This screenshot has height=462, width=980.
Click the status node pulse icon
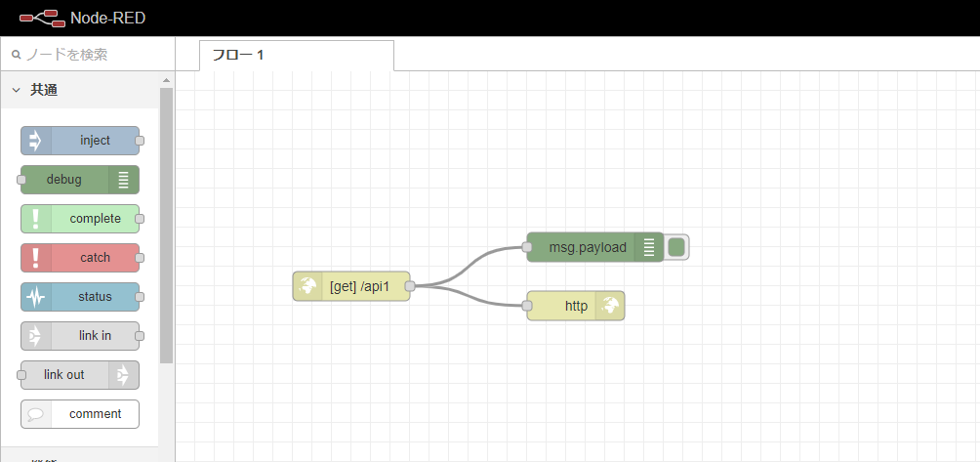point(36,297)
